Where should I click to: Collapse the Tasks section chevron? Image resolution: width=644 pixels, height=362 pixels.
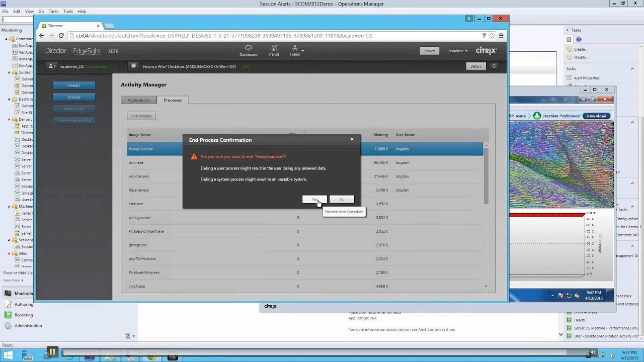[x=632, y=68]
